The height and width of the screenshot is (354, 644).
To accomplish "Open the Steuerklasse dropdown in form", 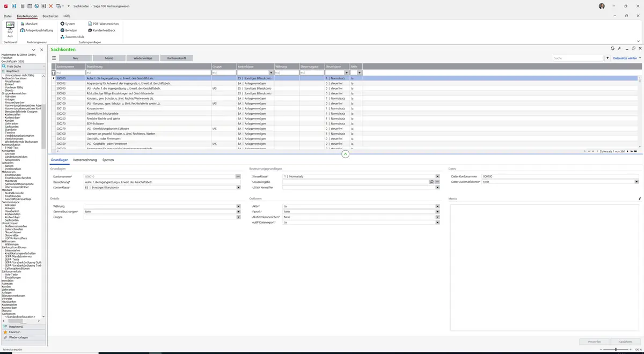I will [x=437, y=176].
